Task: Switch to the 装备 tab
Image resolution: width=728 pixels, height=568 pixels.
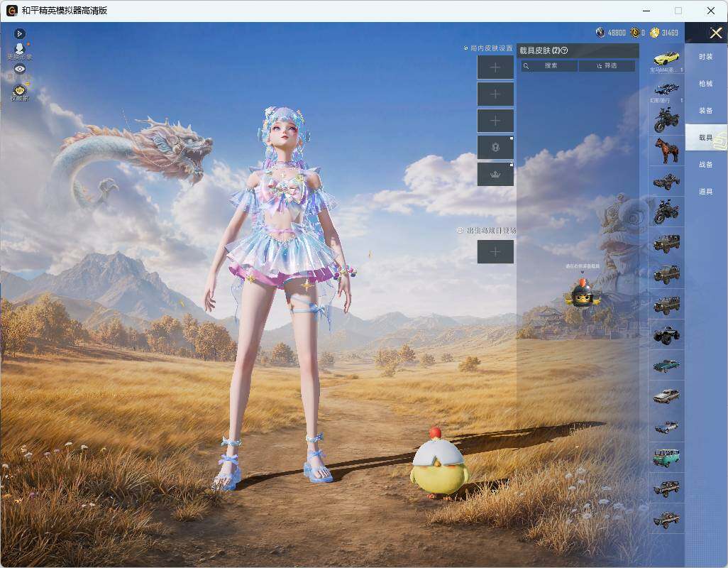Action: click(706, 111)
